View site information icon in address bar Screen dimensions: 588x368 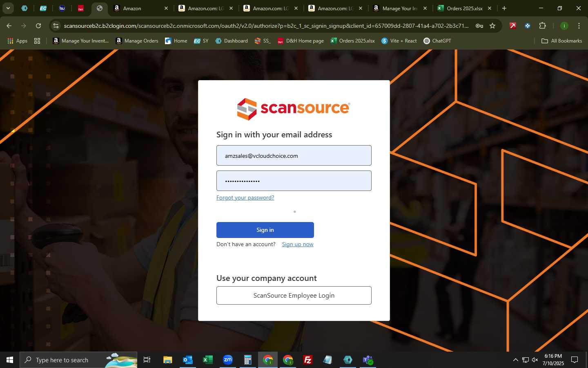[x=56, y=26]
